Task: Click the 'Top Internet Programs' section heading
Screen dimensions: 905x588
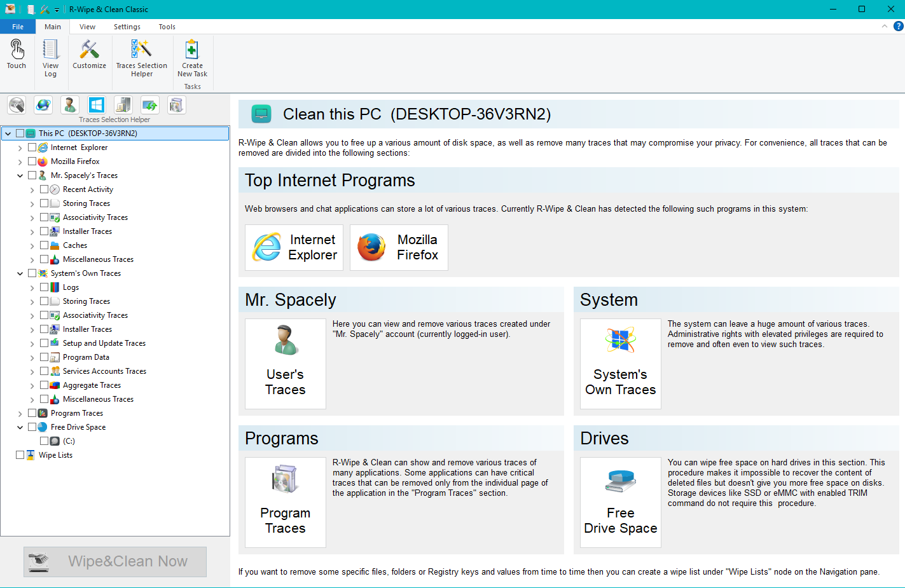Action: (x=330, y=181)
